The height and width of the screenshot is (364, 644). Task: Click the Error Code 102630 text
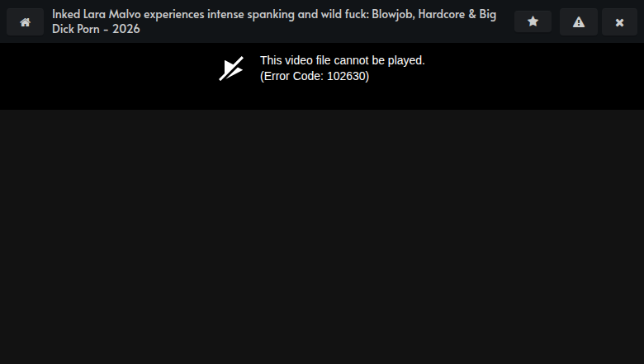[315, 76]
